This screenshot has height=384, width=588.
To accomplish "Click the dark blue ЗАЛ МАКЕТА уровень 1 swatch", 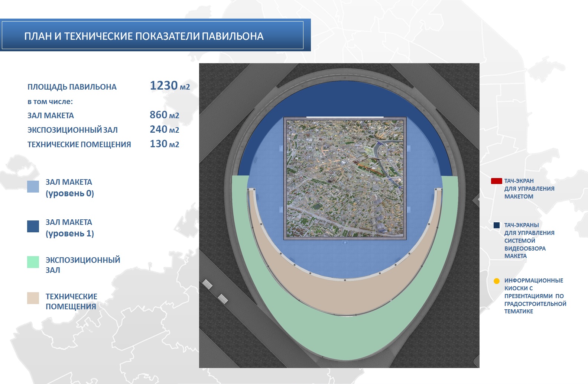I will pyautogui.click(x=33, y=226).
